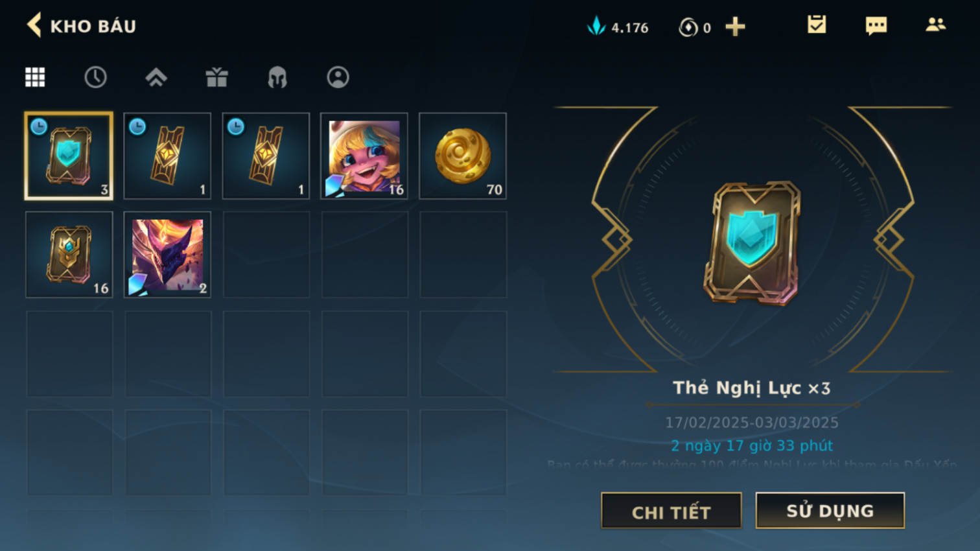Go back from Kho Báu screen
This screenshot has height=551, width=980.
click(x=34, y=26)
